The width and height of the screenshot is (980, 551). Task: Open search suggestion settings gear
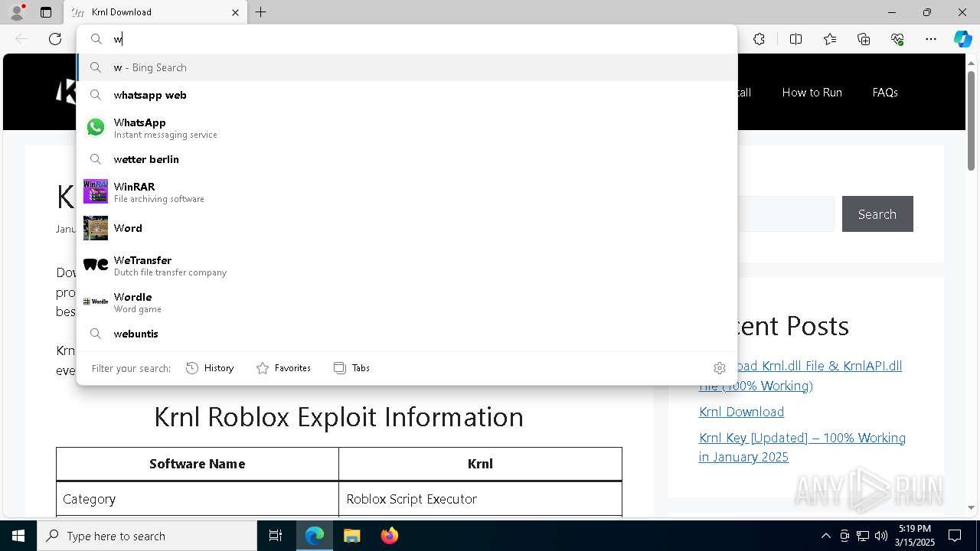tap(720, 368)
